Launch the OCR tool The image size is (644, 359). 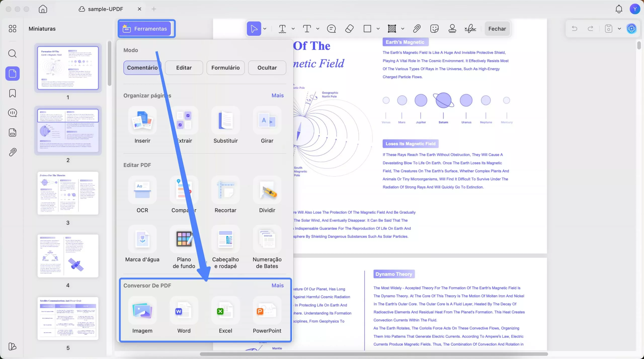click(142, 195)
